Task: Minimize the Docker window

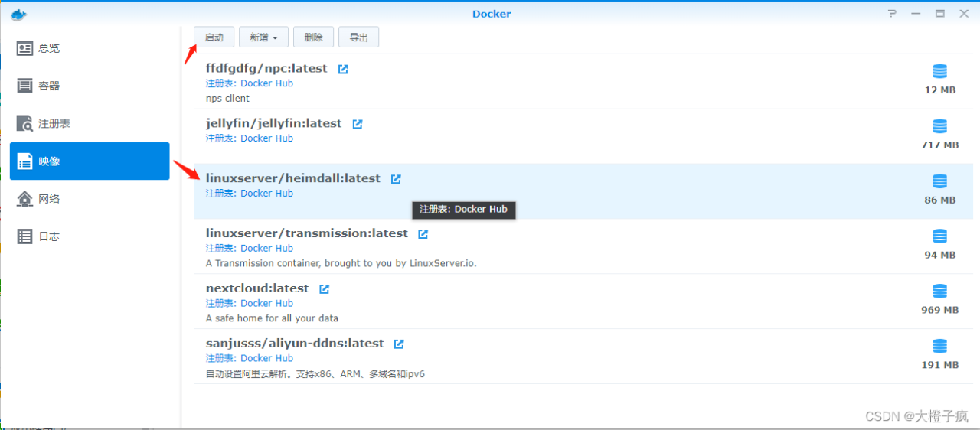Action: (916, 14)
